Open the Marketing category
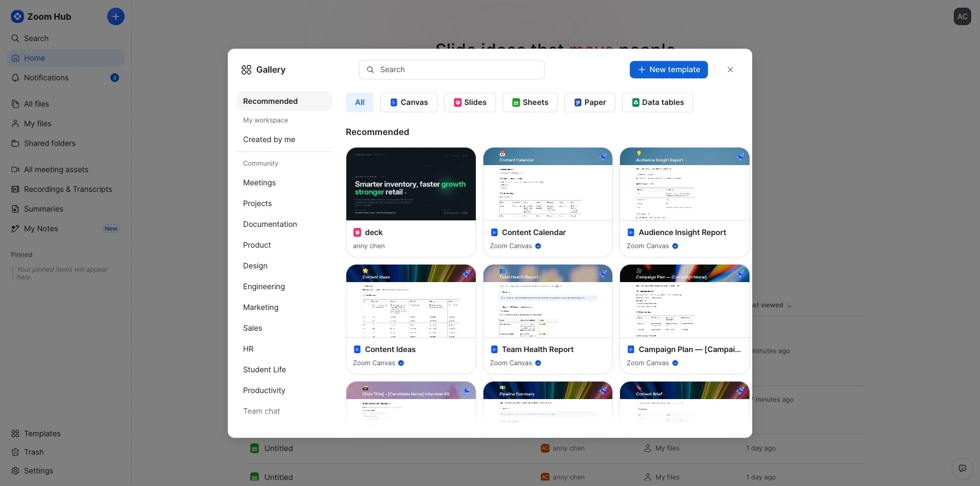 point(285,307)
